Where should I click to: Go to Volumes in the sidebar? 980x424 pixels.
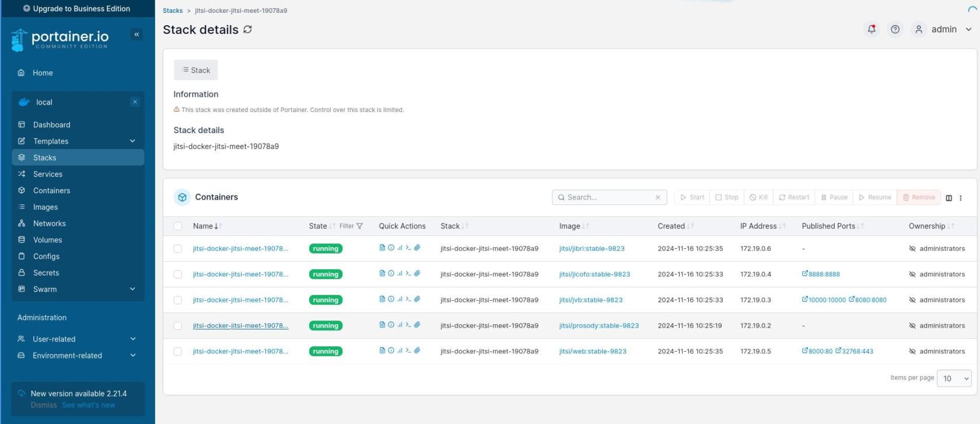(x=47, y=240)
